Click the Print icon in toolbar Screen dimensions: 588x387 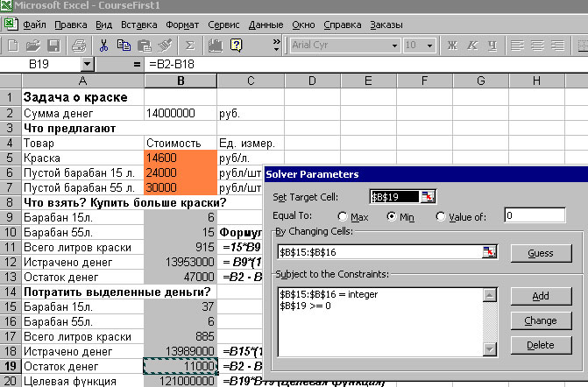point(79,45)
